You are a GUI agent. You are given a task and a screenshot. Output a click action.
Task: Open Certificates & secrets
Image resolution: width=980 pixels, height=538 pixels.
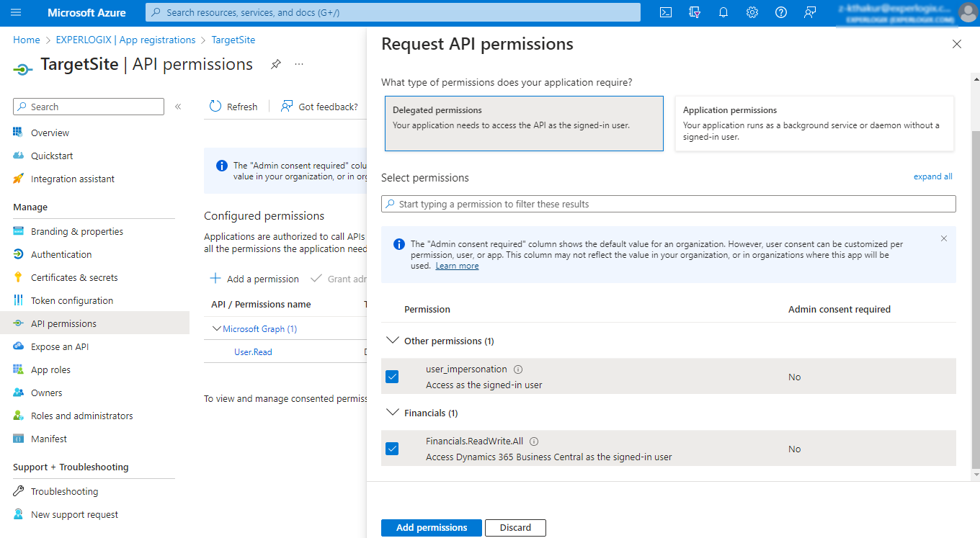(x=74, y=277)
